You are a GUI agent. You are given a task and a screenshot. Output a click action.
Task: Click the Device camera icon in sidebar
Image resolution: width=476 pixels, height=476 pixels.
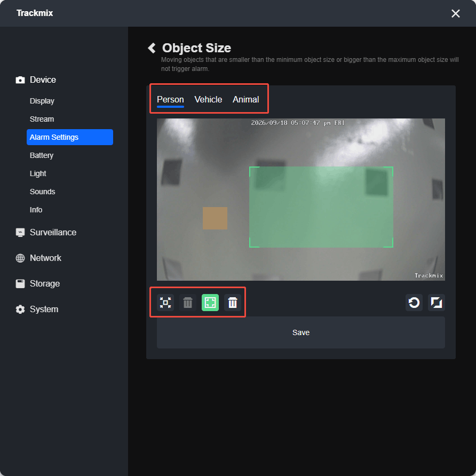[20, 80]
